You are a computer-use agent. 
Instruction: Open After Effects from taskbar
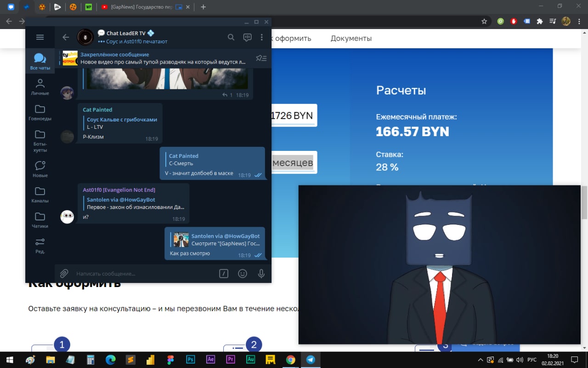[211, 360]
